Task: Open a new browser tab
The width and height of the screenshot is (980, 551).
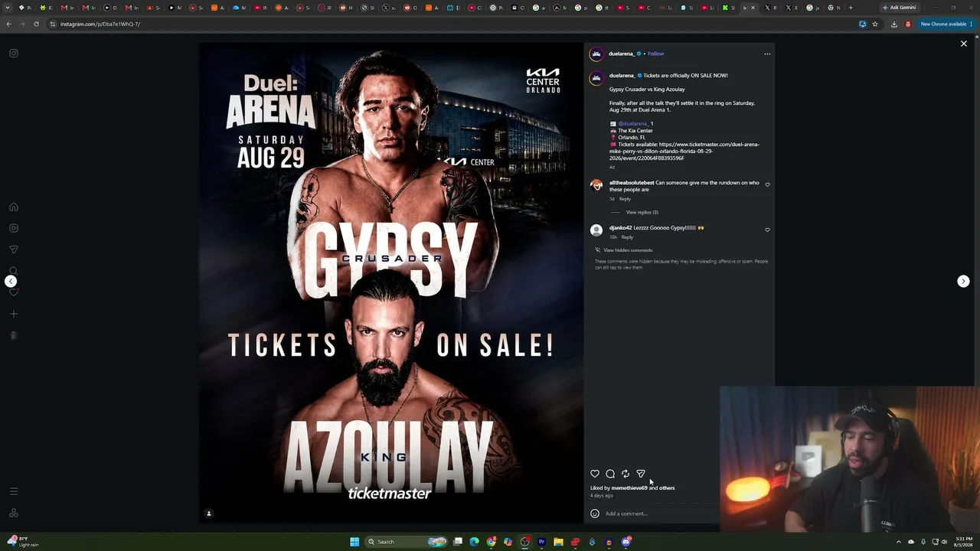Action: [x=851, y=8]
